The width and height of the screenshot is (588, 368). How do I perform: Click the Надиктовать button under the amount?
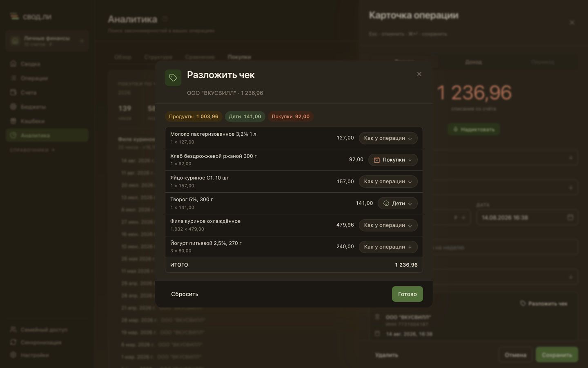click(x=474, y=129)
